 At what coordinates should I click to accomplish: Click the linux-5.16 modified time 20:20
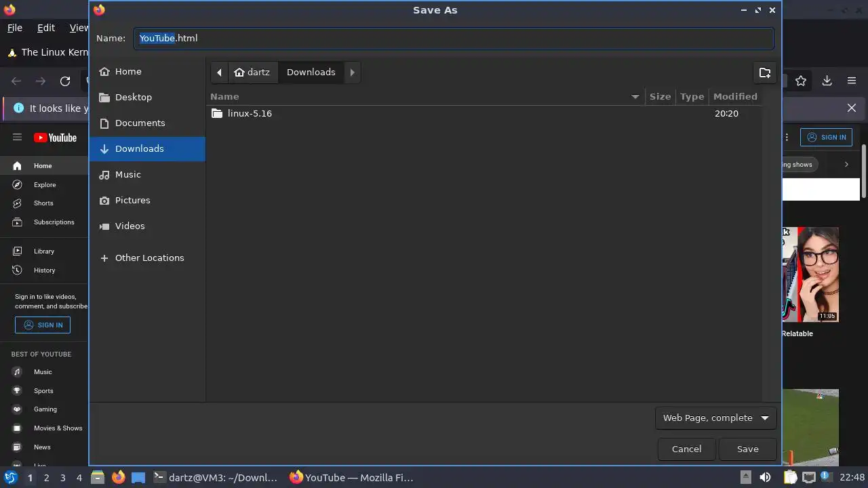point(726,113)
